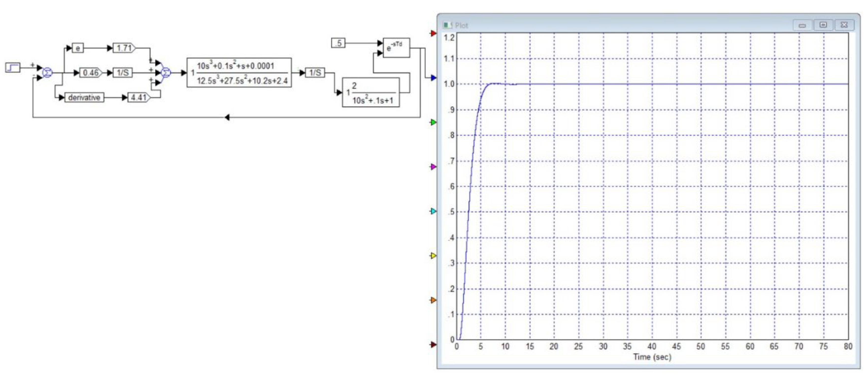
Task: Click the red plot input connector
Action: click(433, 33)
